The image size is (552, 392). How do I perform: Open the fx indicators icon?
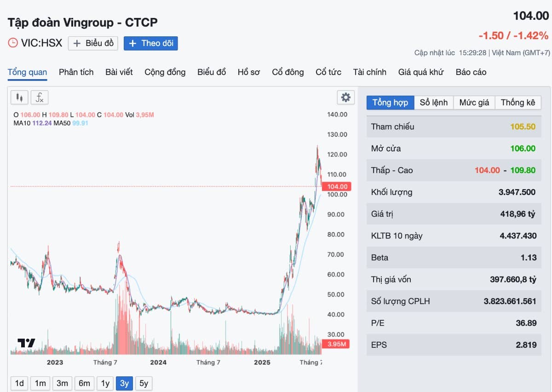(40, 98)
